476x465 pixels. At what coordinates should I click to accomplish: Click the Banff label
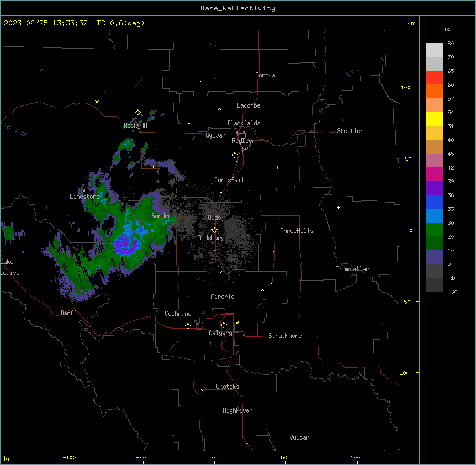[68, 313]
